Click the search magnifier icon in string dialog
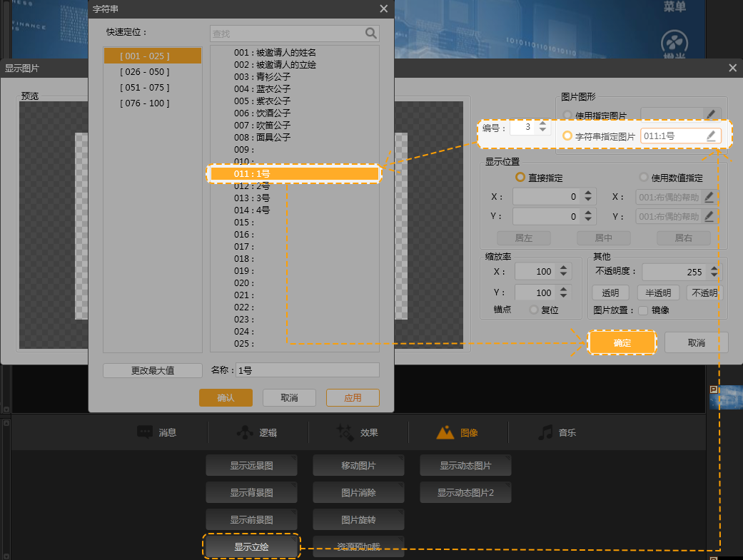This screenshot has height=560, width=743. pyautogui.click(x=370, y=33)
